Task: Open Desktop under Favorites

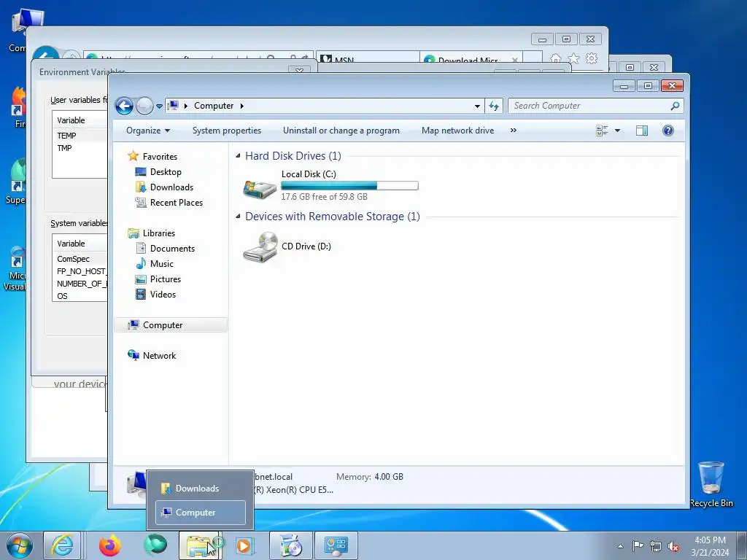Action: [166, 172]
